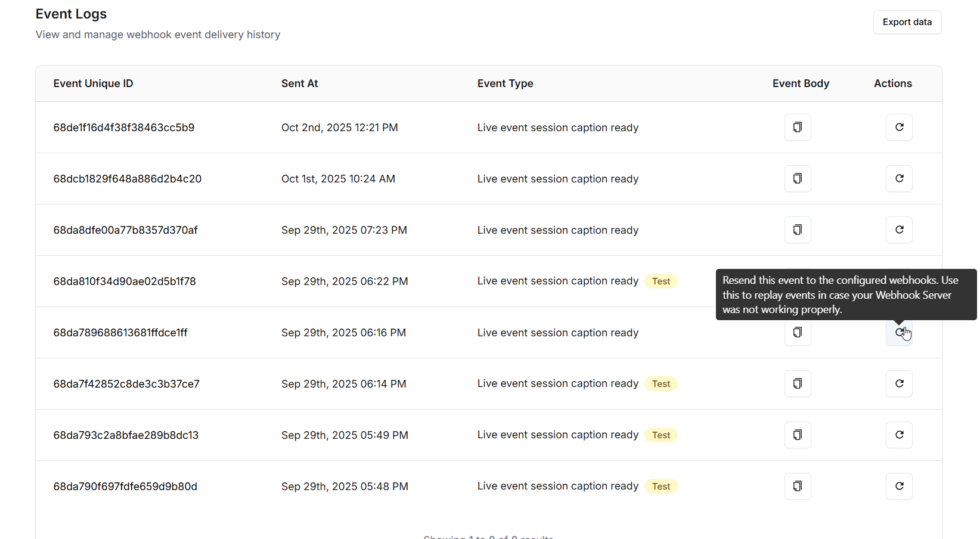Resend event 68dcb1829f648a886d2b4c20
This screenshot has height=539, width=980.
tap(899, 179)
